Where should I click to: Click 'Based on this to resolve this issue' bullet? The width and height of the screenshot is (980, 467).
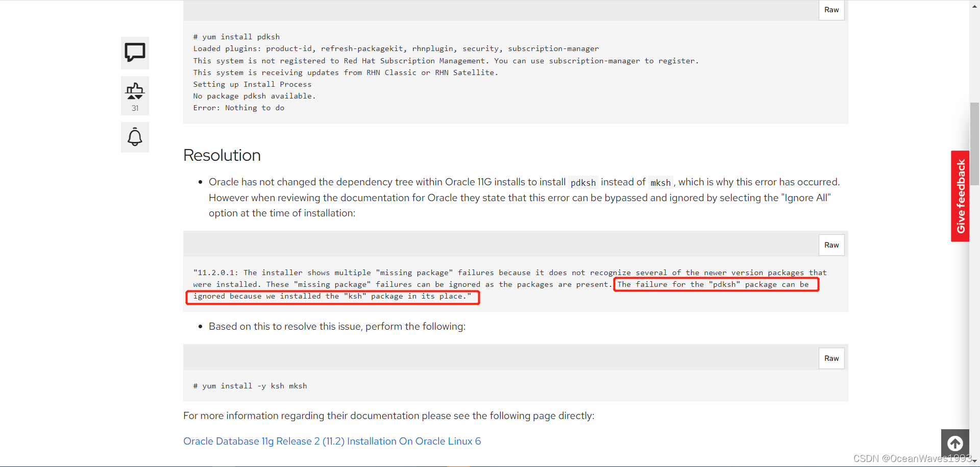click(x=337, y=326)
